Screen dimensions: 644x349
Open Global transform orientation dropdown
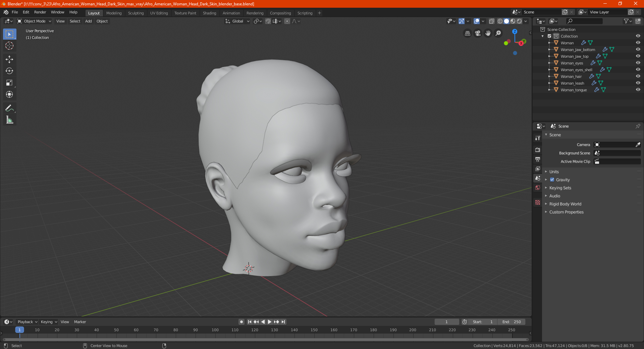(x=237, y=21)
